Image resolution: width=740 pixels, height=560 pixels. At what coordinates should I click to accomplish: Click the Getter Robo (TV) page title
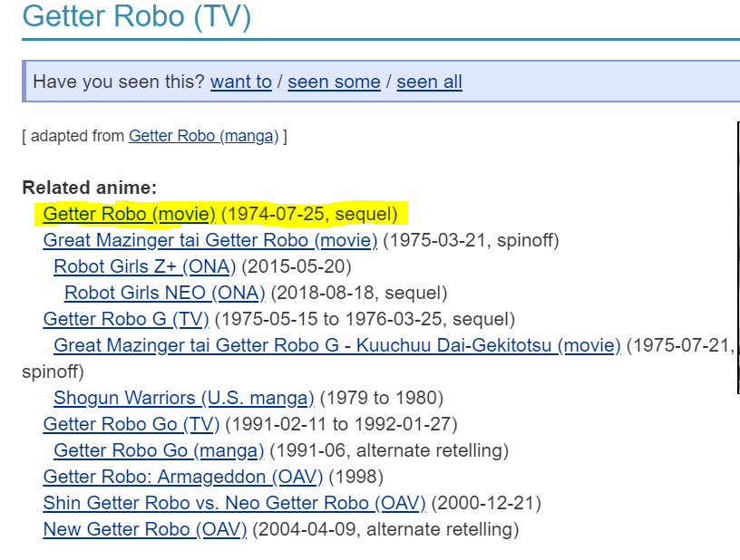tap(136, 16)
